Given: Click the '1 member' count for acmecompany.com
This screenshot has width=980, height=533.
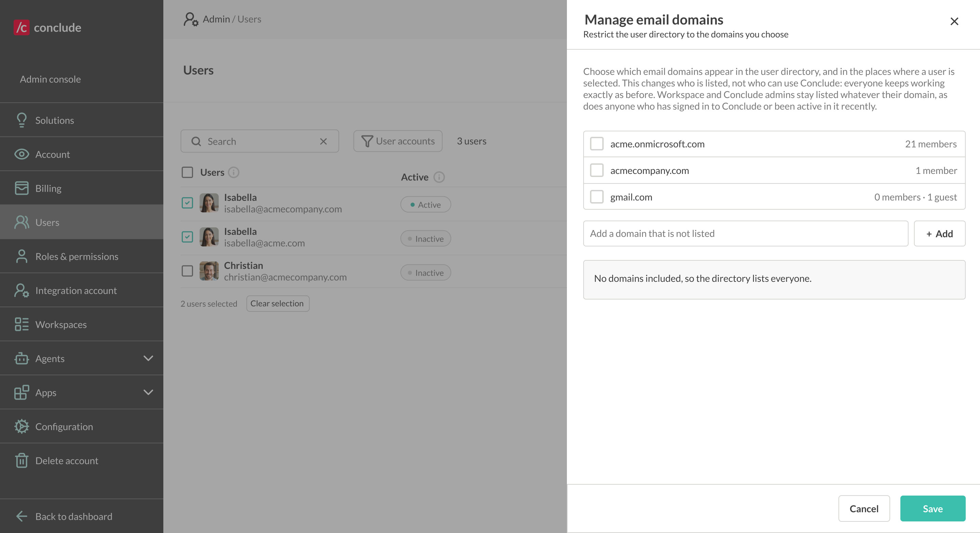Looking at the screenshot, I should [x=936, y=171].
